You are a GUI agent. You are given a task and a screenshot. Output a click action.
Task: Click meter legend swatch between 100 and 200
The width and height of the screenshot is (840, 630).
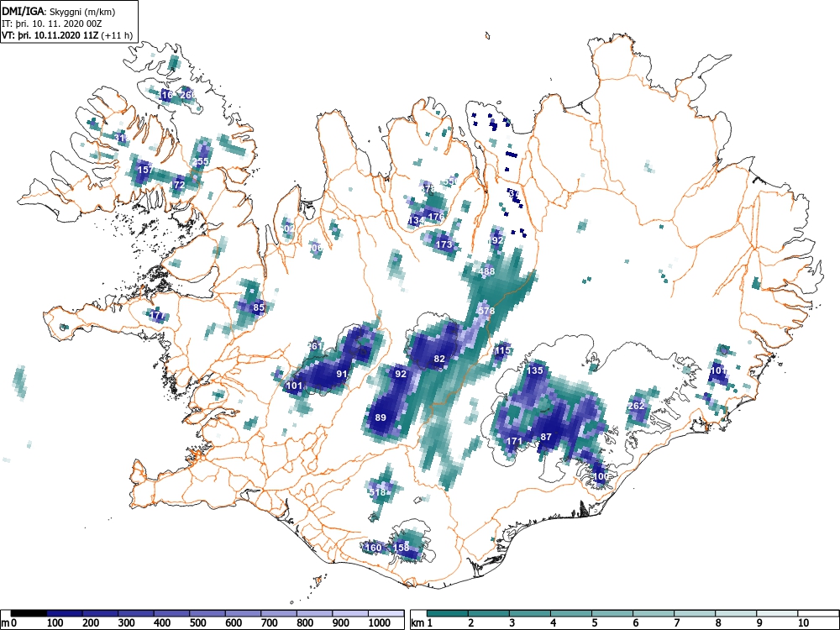tap(65, 613)
